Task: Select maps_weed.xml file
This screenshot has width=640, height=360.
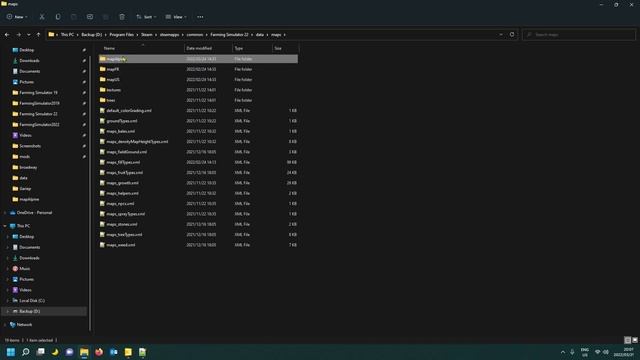Action: pos(198,245)
